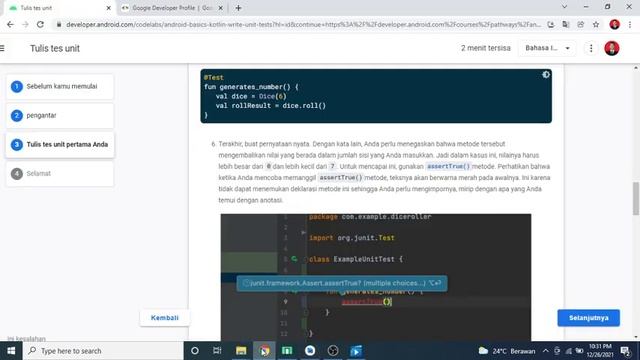Screen dimensions: 640x360
Task: Open the clock showing 10:31 PM
Action: pyautogui.click(x=600, y=351)
